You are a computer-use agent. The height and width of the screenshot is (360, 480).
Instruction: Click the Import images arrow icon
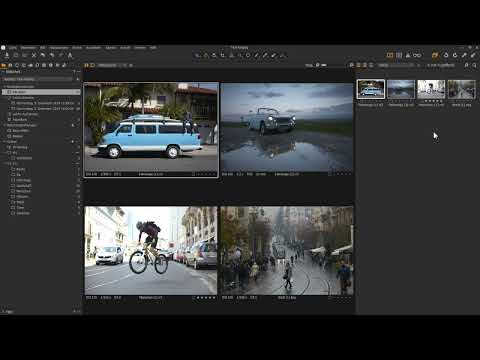tap(7, 55)
